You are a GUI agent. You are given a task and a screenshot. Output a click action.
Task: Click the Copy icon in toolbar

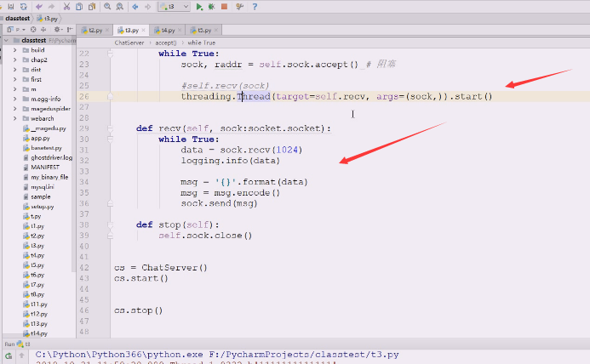(x=79, y=7)
